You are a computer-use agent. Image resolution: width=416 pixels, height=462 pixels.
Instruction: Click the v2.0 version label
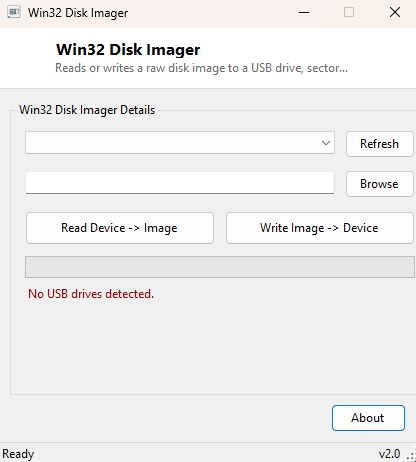tap(389, 454)
